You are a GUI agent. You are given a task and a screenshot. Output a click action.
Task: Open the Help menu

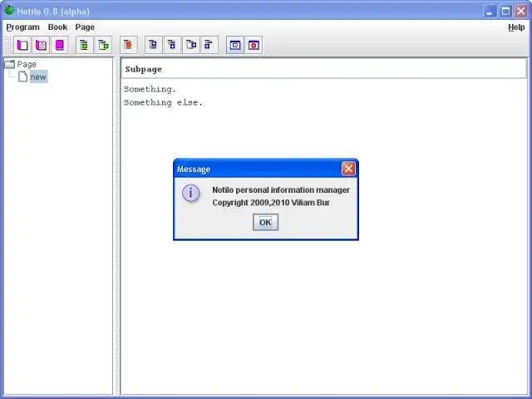(x=516, y=27)
